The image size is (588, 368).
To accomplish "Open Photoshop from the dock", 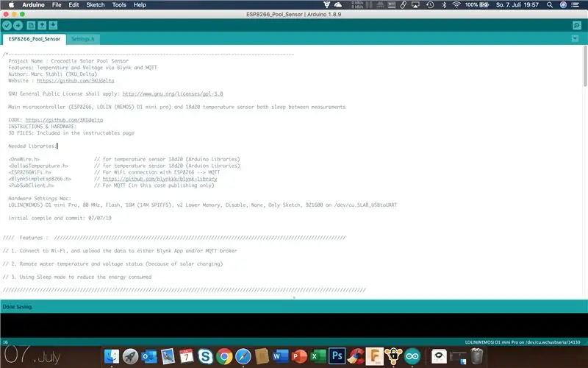I will tap(337, 356).
